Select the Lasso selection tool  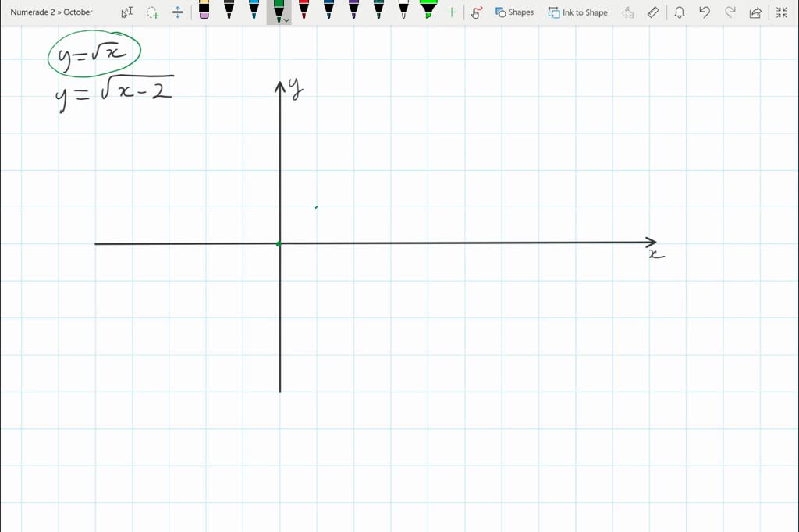[x=152, y=12]
